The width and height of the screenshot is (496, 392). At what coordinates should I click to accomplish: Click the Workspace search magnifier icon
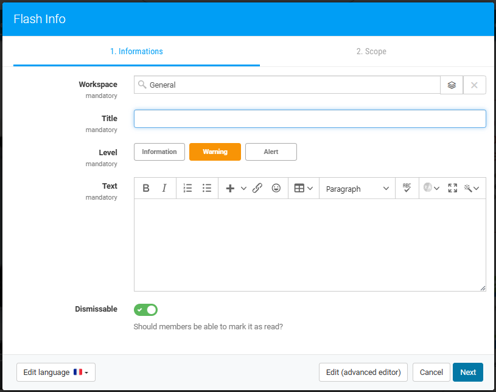point(142,84)
